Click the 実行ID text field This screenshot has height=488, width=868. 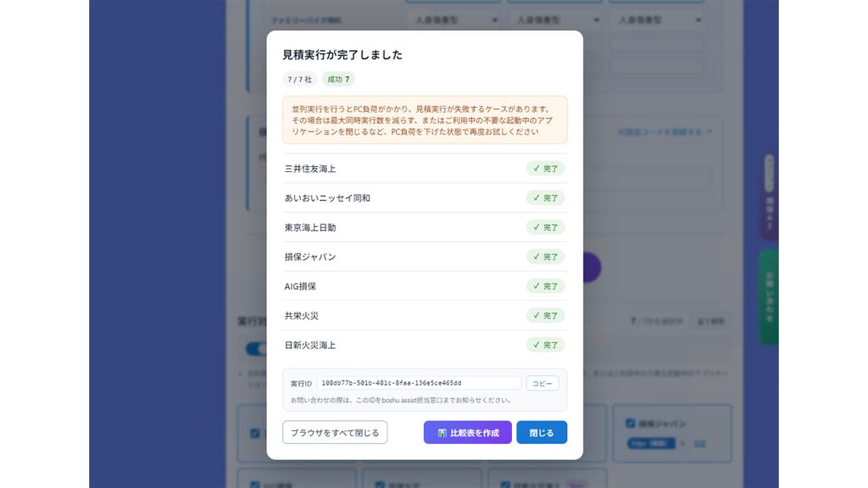pyautogui.click(x=419, y=383)
